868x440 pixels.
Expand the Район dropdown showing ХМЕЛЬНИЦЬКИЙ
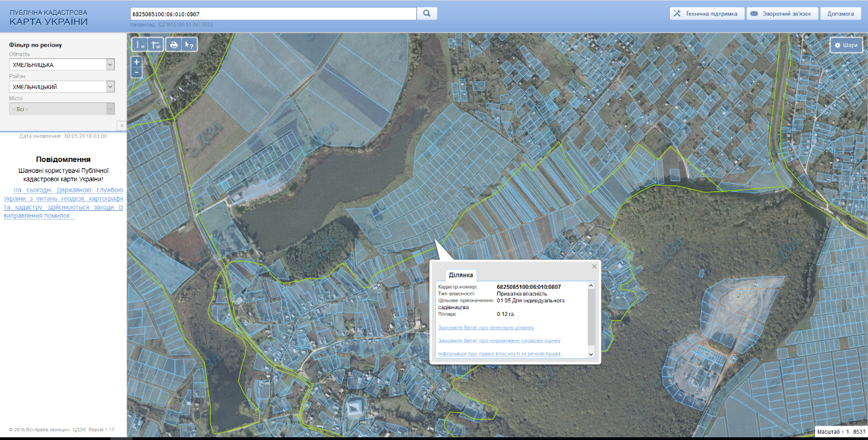[x=62, y=87]
